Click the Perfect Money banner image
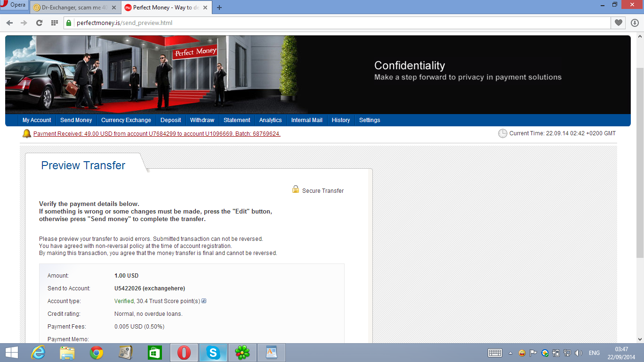The width and height of the screenshot is (644, 362). tap(318, 74)
